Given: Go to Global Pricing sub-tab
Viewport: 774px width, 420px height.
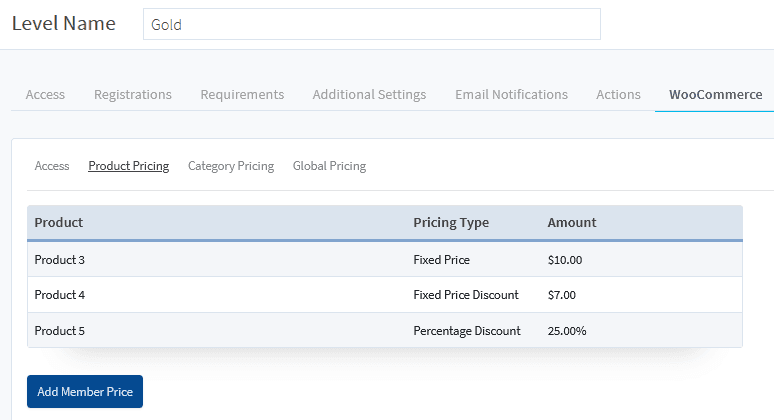Looking at the screenshot, I should [x=329, y=166].
